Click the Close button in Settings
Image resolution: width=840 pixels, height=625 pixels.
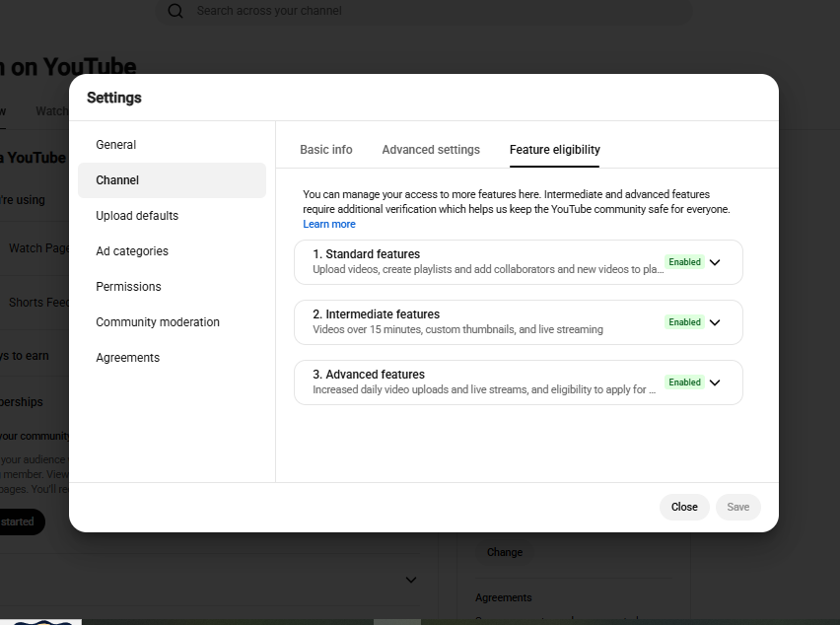(684, 507)
